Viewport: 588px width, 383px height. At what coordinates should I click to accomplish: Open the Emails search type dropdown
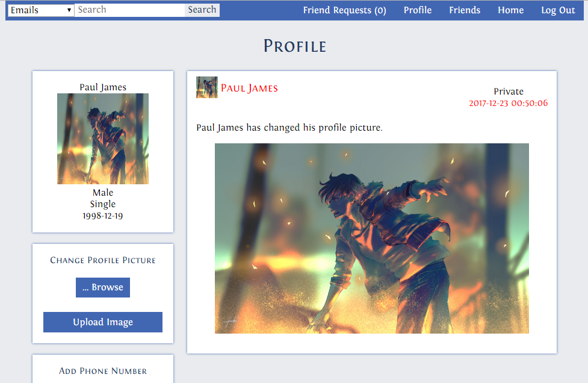pos(41,10)
